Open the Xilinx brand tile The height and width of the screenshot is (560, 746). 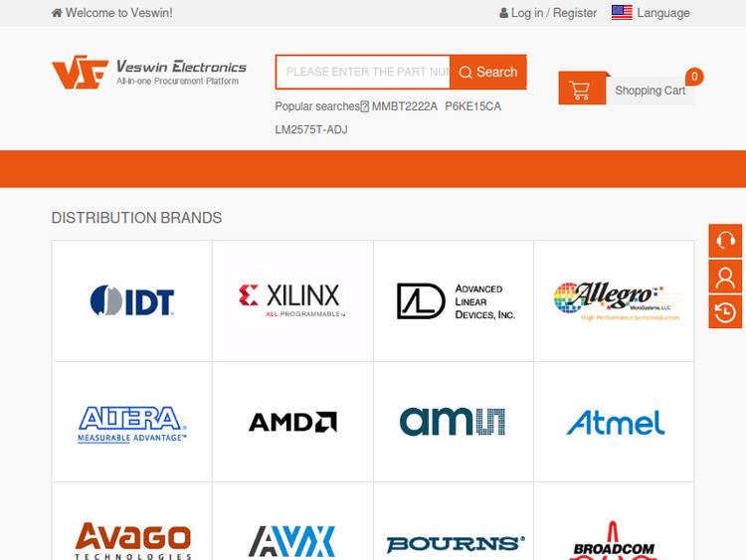click(x=292, y=300)
